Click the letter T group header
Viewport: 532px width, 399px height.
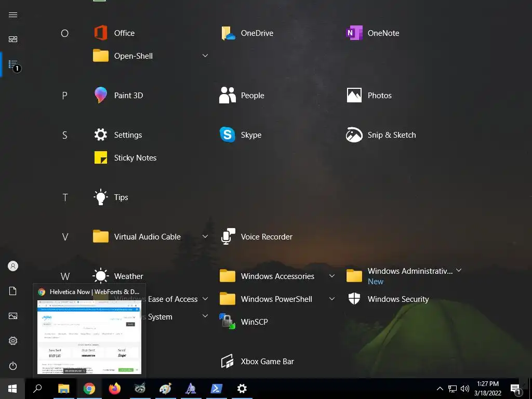(65, 197)
